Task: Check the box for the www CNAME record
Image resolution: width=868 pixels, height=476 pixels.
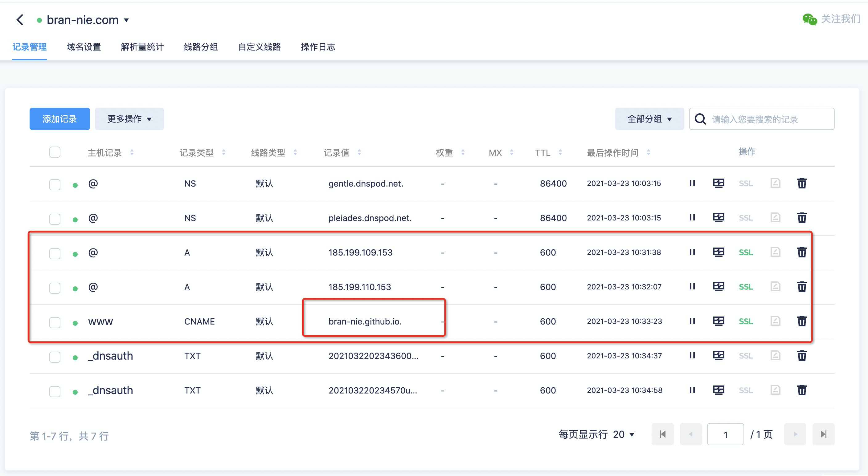Action: 55,322
